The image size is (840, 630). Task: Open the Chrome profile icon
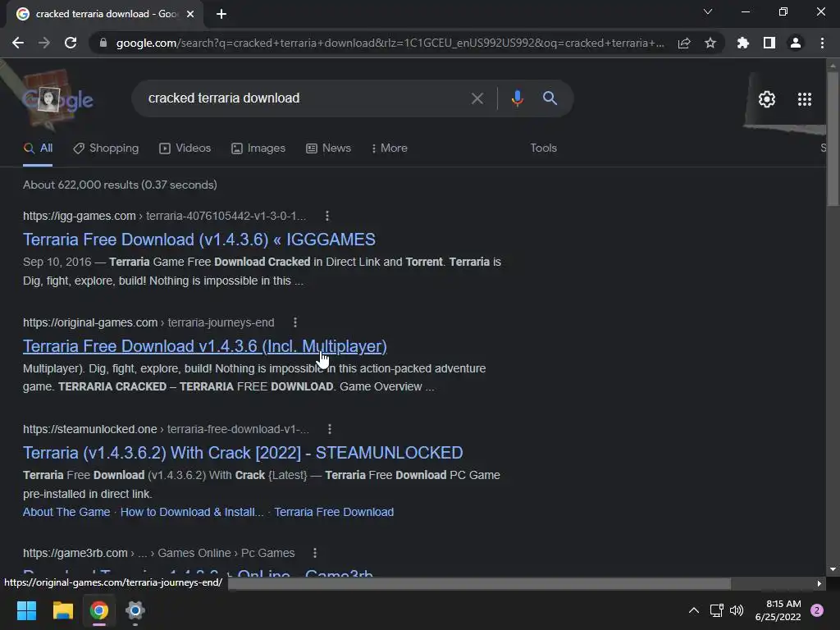pyautogui.click(x=796, y=43)
